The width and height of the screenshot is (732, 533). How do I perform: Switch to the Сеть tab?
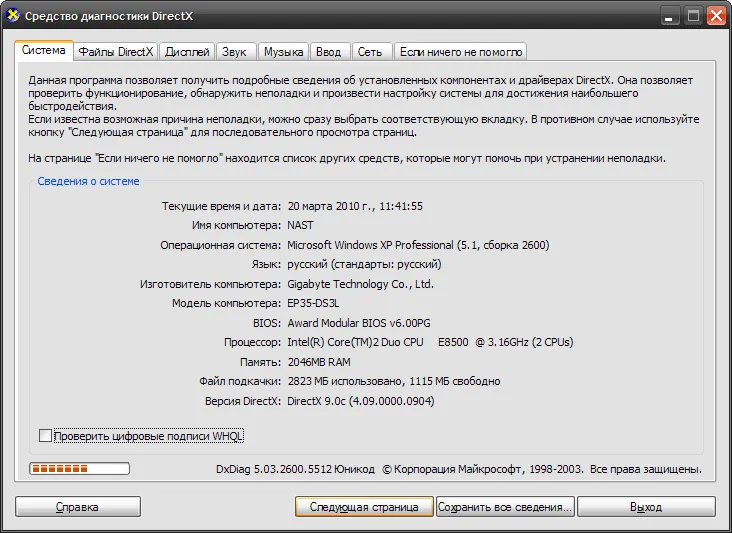pos(370,52)
